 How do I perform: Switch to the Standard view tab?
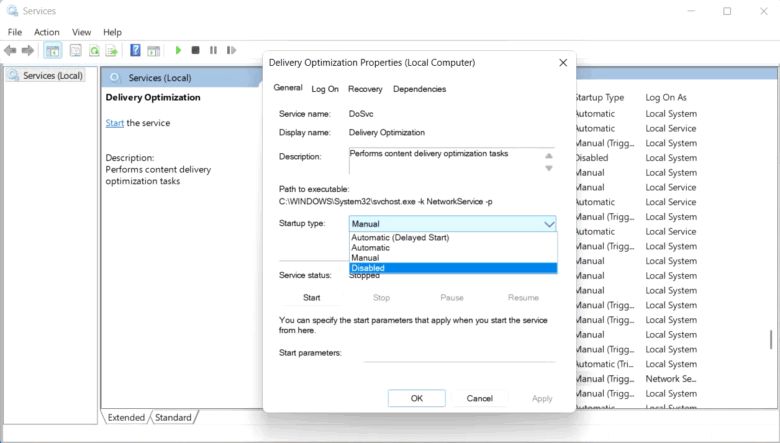(x=173, y=417)
